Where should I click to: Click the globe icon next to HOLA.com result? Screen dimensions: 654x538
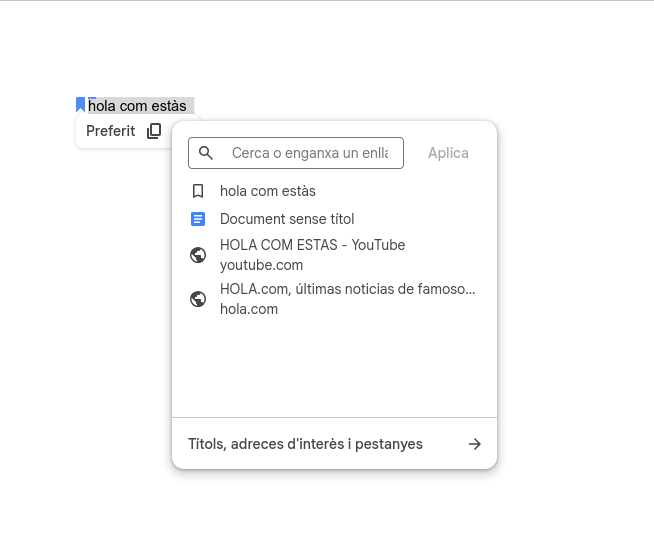click(x=198, y=299)
